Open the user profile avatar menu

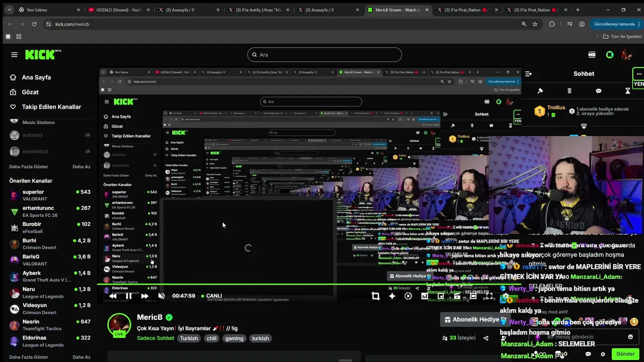pyautogui.click(x=626, y=54)
